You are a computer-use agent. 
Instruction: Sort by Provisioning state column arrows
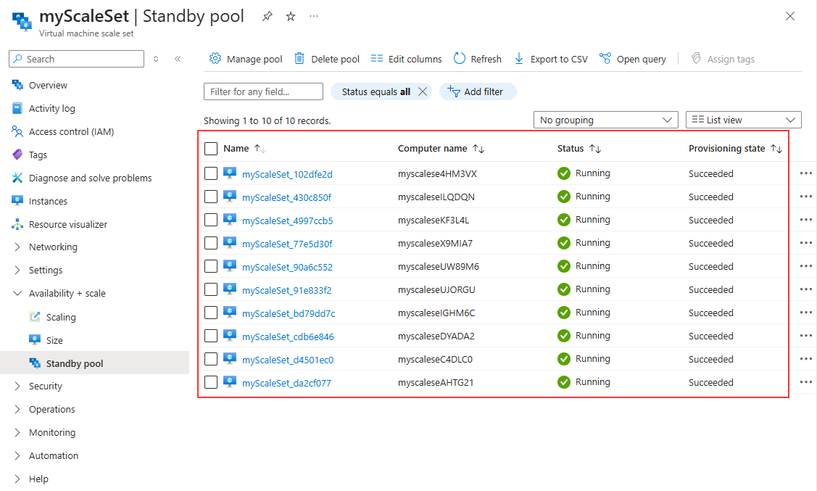776,149
